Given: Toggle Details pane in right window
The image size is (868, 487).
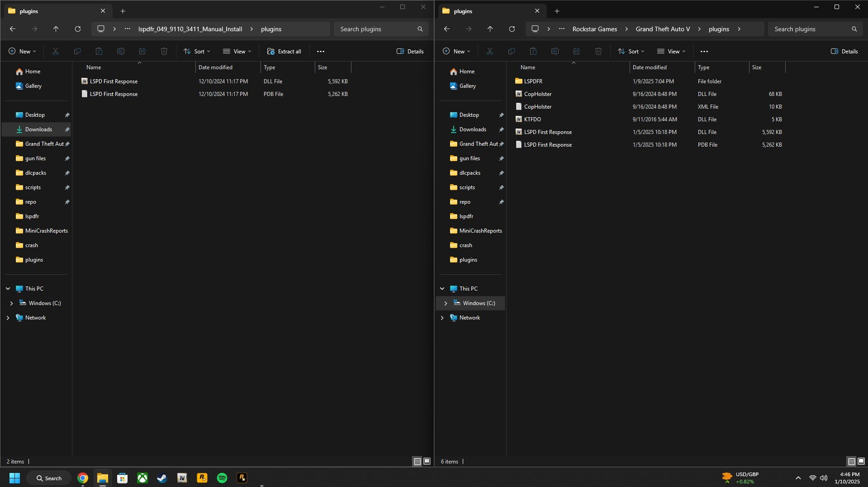Looking at the screenshot, I should [844, 52].
